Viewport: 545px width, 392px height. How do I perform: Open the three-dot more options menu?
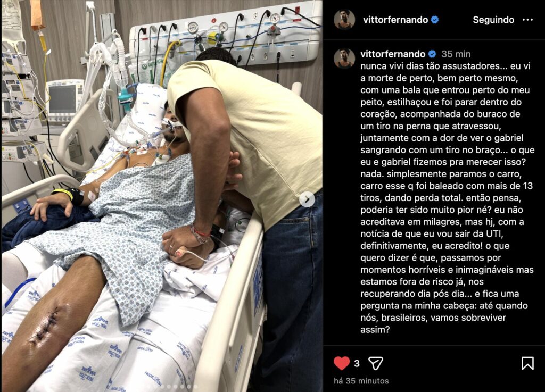pyautogui.click(x=527, y=20)
